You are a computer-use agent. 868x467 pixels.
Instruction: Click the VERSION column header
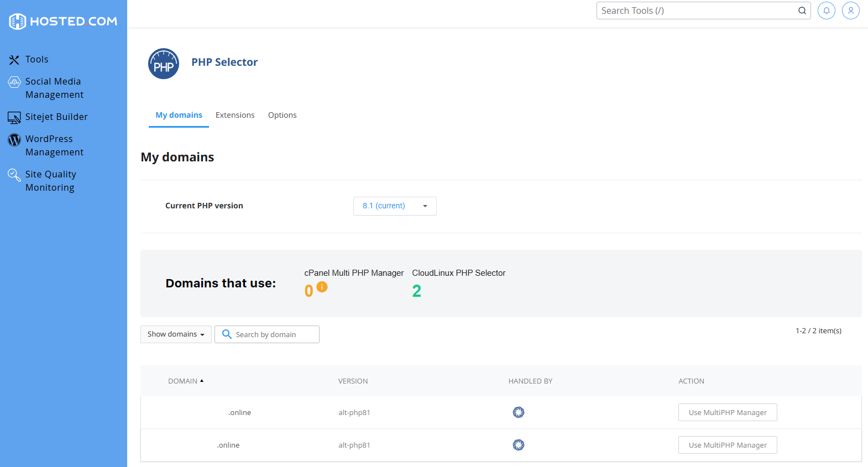[x=353, y=381]
